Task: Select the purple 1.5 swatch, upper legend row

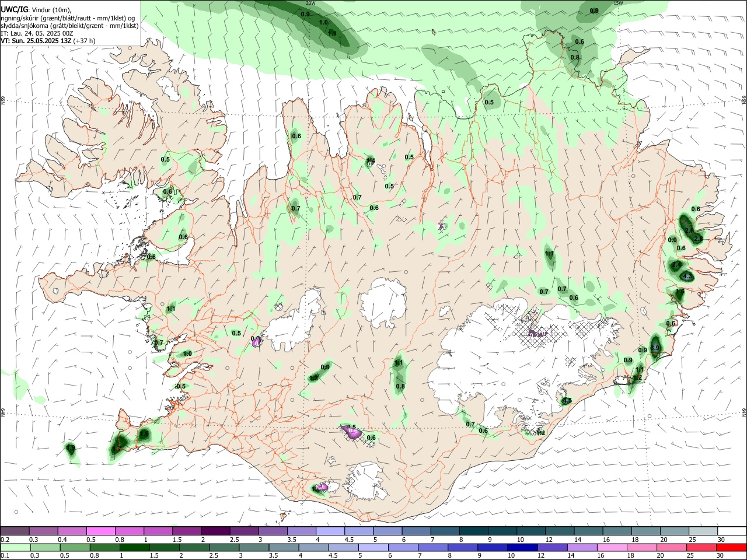Action: [x=187, y=531]
